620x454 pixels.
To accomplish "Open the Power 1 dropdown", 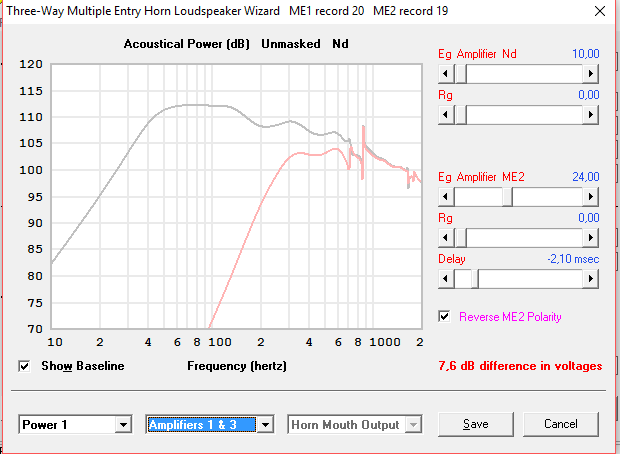I will point(123,425).
